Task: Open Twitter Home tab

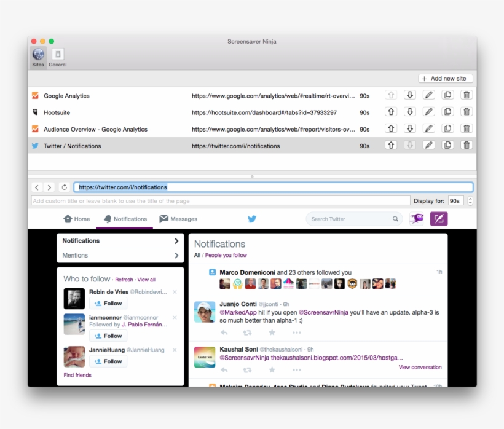Action: (76, 219)
